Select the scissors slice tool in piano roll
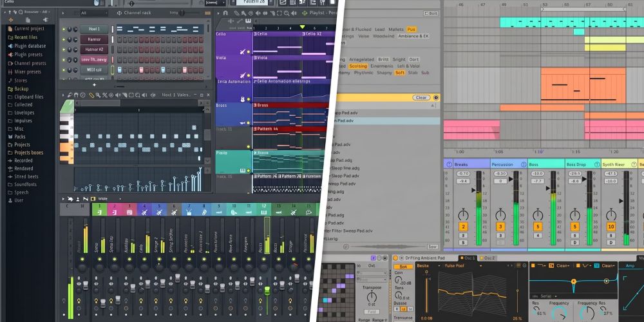 [105, 95]
